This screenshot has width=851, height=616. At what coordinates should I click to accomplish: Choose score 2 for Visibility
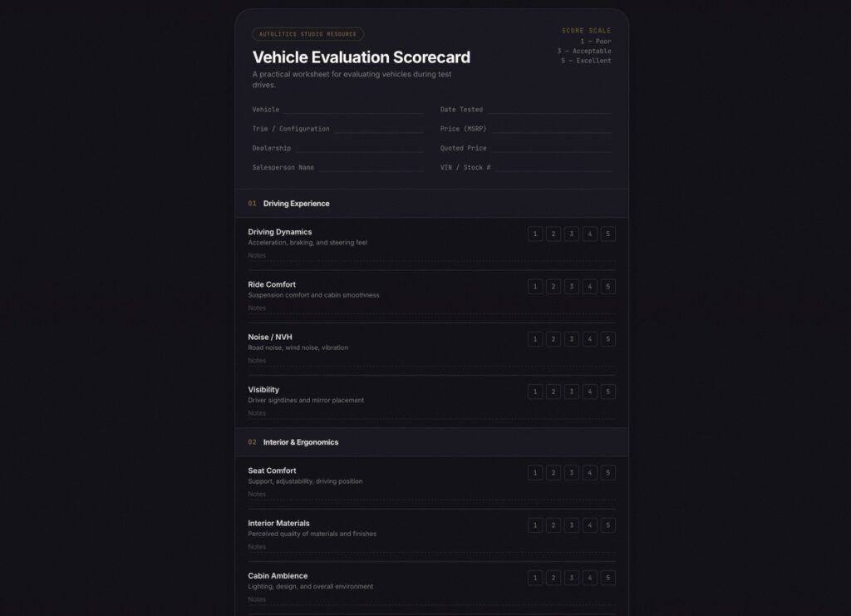pyautogui.click(x=553, y=392)
